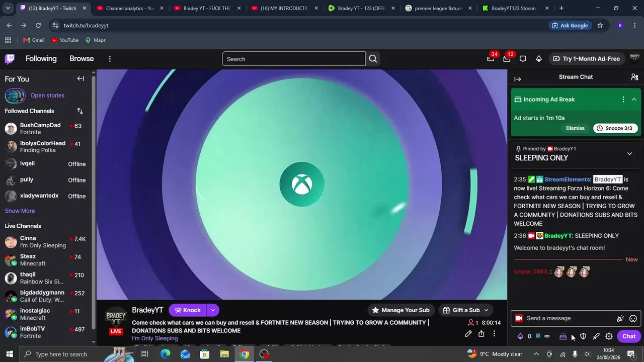Click chat identity camera badge in message box

click(x=519, y=318)
